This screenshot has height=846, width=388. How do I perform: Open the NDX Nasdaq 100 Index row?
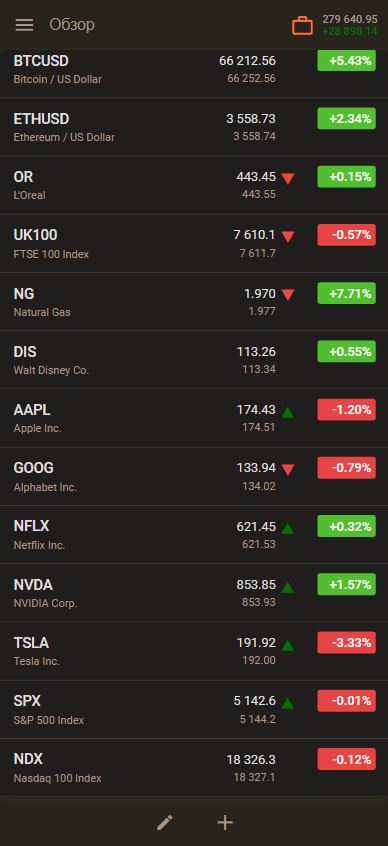point(194,768)
